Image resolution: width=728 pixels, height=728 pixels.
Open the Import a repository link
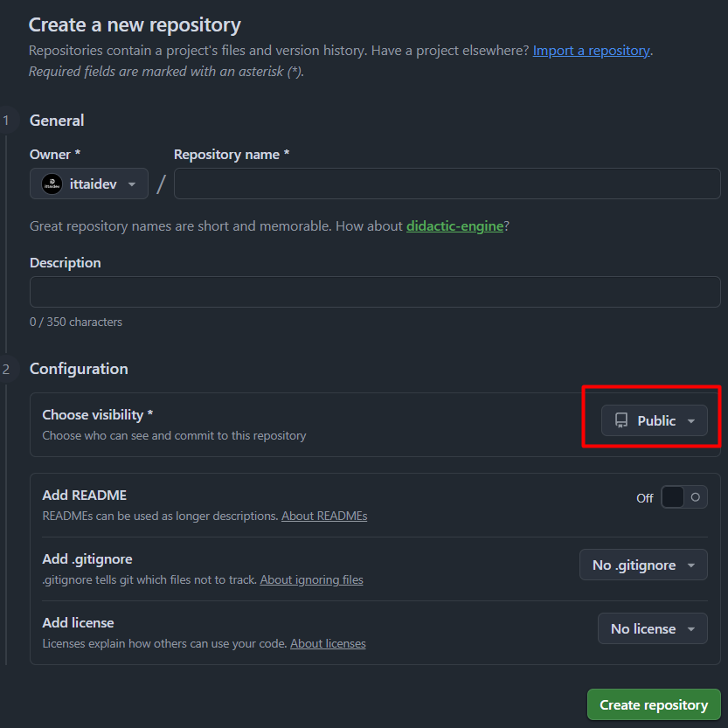pyautogui.click(x=591, y=50)
